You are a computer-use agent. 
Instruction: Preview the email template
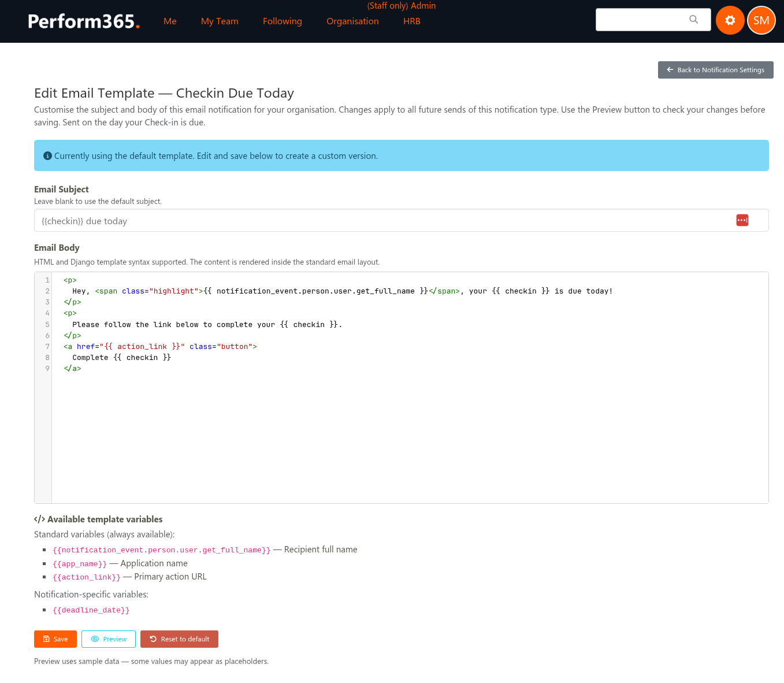109,639
